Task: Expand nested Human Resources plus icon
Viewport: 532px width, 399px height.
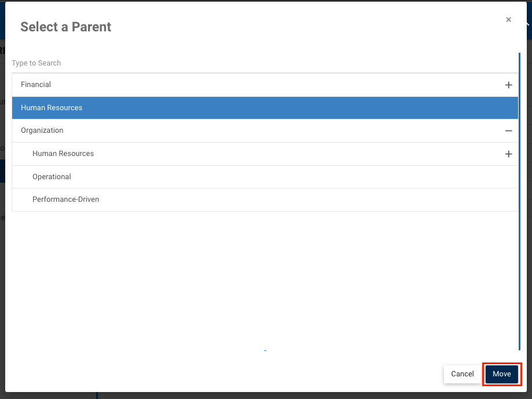Action: tap(508, 154)
